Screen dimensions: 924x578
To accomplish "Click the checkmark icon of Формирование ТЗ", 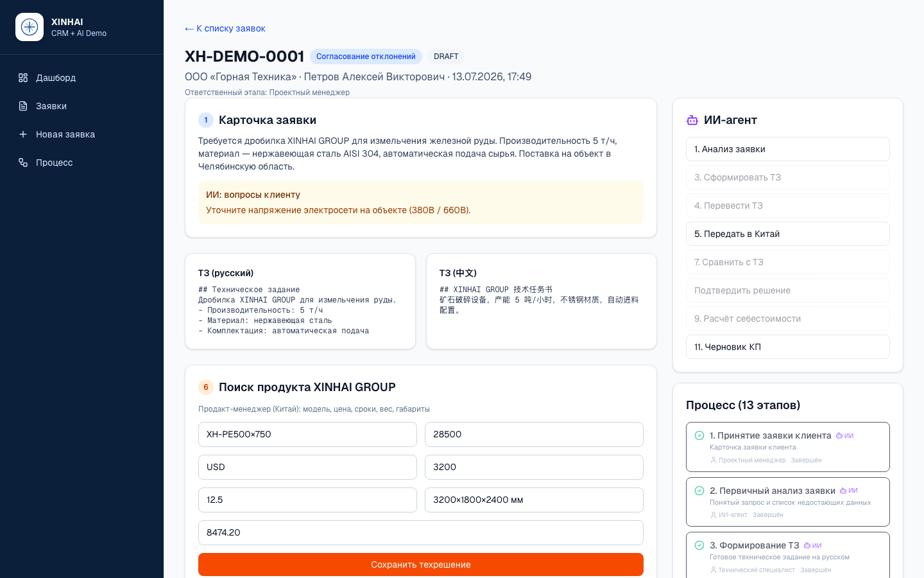I will click(x=699, y=545).
